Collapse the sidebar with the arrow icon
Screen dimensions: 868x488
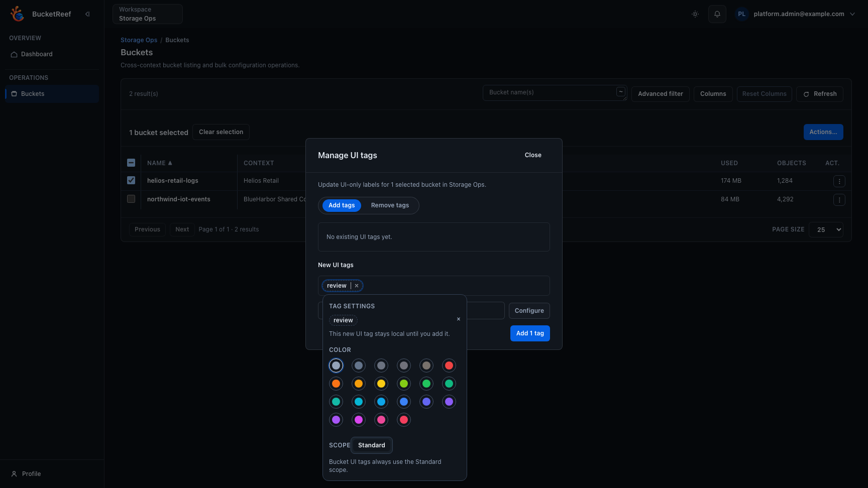pos(88,14)
